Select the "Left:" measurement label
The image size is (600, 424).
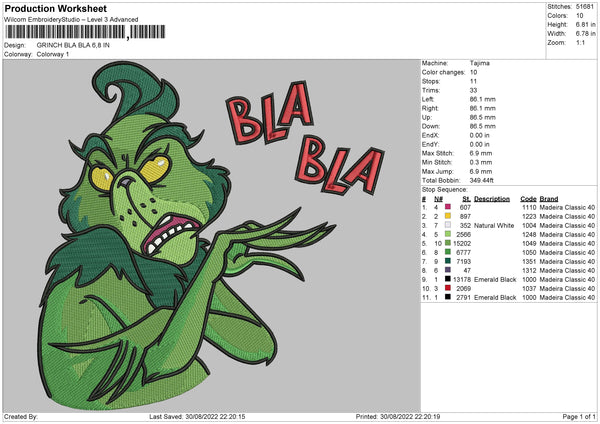[x=428, y=99]
